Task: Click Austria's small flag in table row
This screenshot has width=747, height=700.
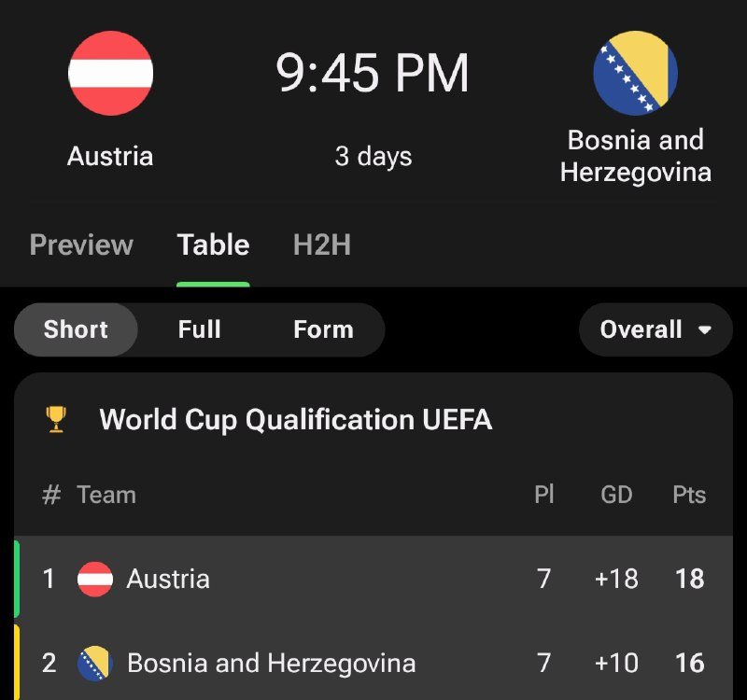Action: [x=95, y=580]
